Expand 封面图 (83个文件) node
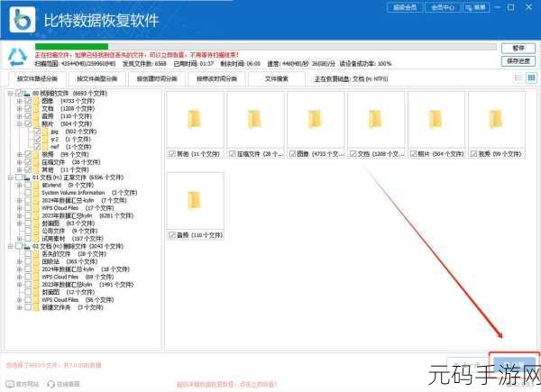 [x=19, y=223]
